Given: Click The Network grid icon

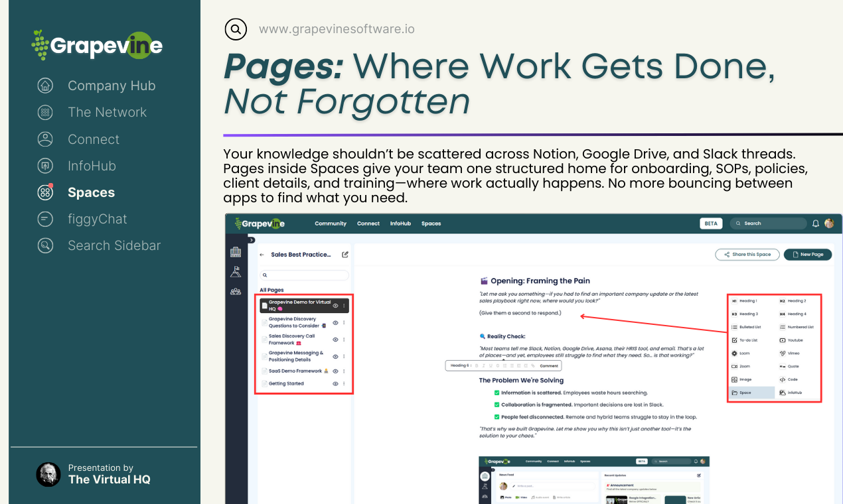Looking at the screenshot, I should 45,112.
